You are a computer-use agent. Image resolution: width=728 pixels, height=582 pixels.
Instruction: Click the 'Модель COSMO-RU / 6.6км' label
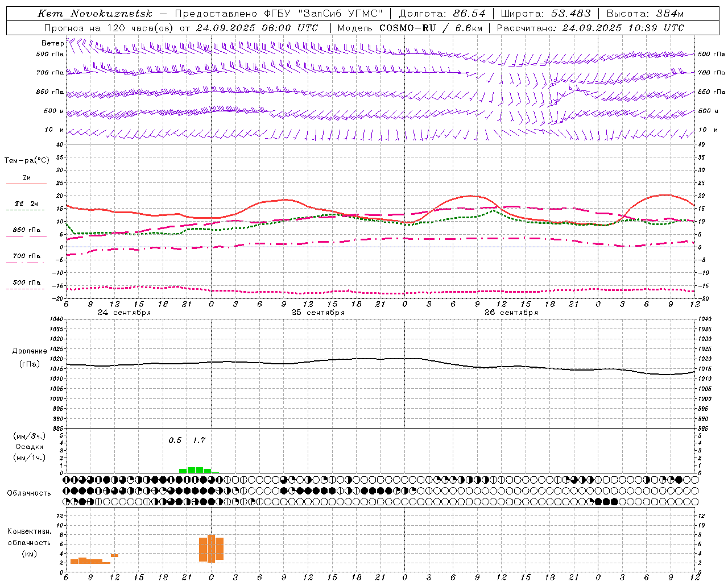[410, 28]
